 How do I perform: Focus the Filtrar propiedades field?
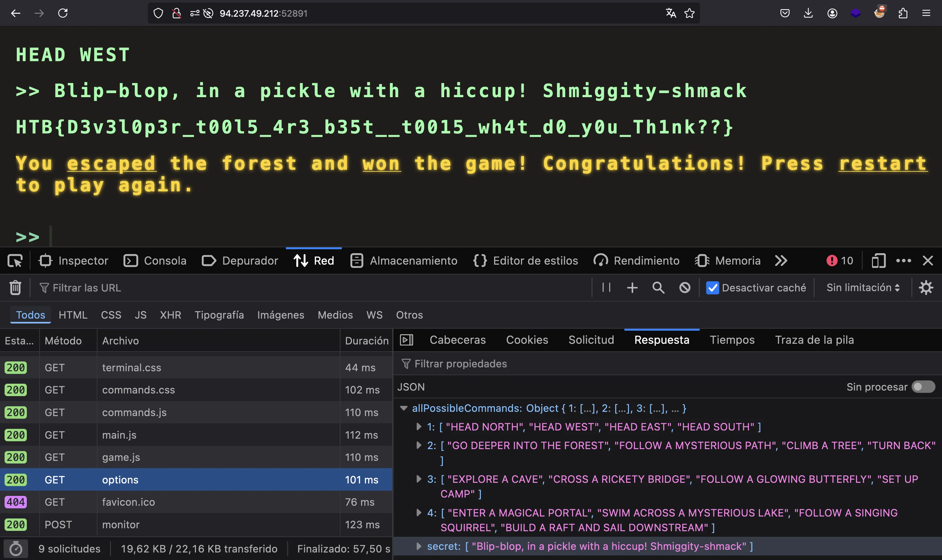pos(667,364)
